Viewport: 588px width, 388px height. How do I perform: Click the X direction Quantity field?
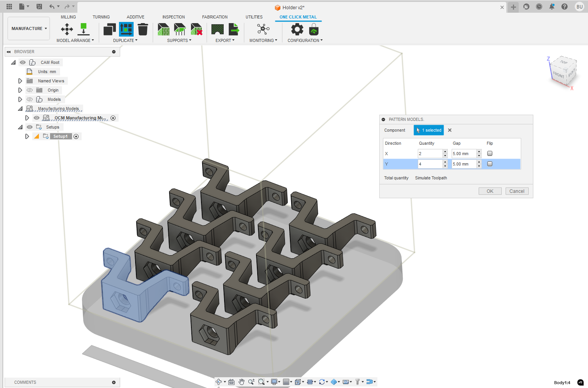(x=430, y=154)
